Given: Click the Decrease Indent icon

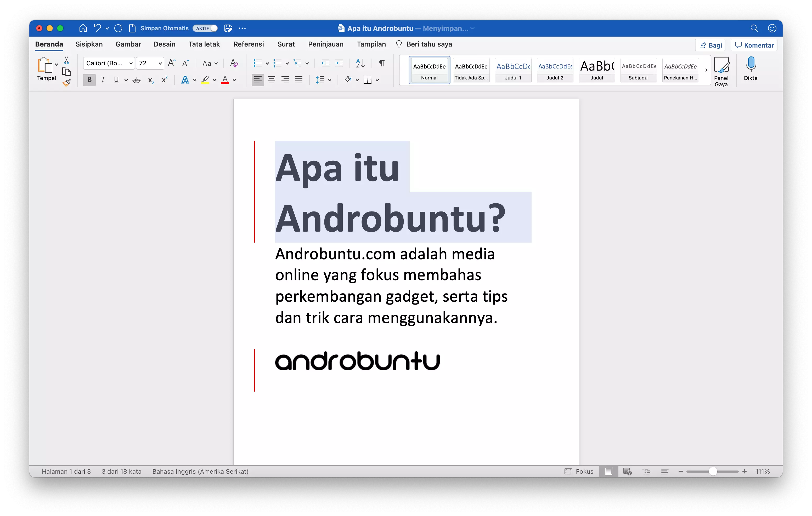Looking at the screenshot, I should point(325,63).
